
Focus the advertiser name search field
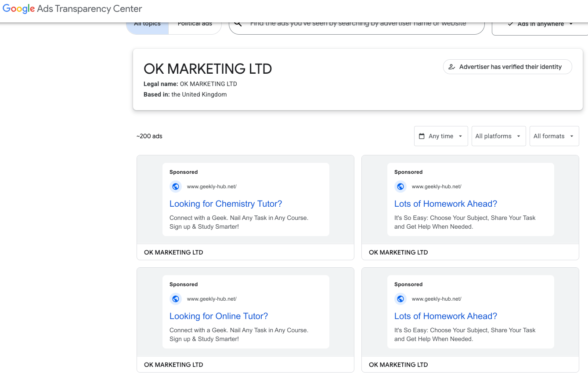pos(358,25)
